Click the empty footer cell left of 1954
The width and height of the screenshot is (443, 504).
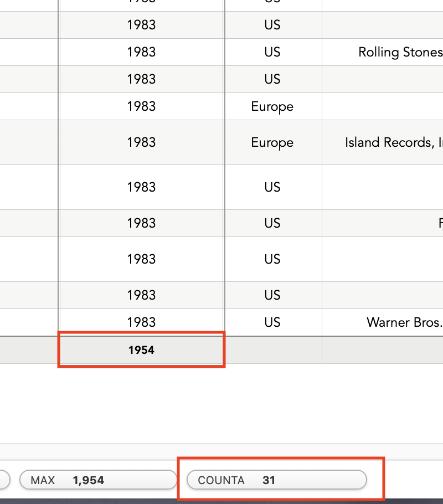tap(29, 350)
